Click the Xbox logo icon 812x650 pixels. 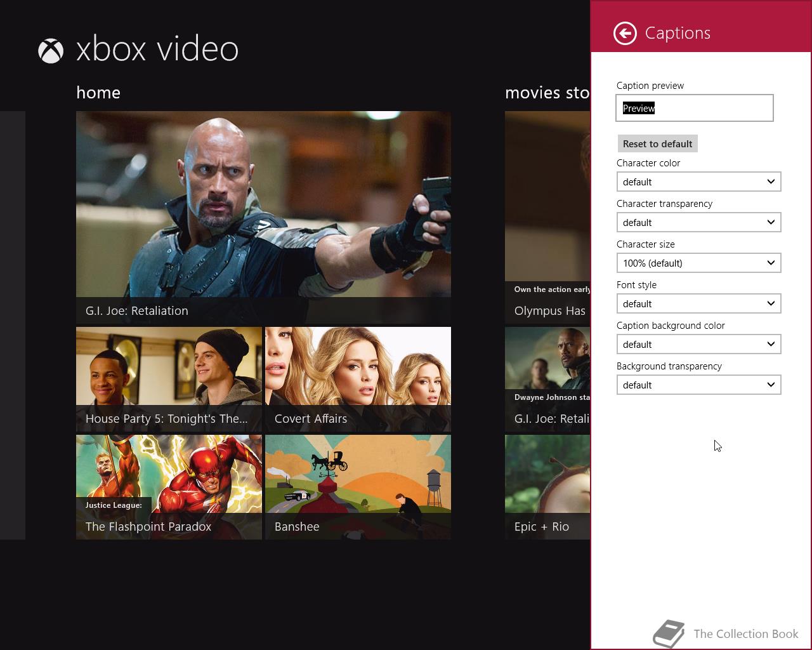click(51, 51)
